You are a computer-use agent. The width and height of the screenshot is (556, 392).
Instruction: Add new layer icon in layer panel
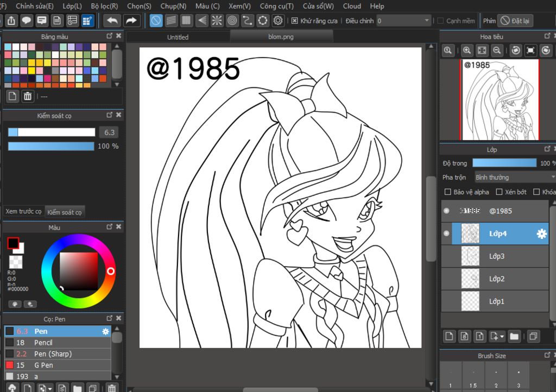tap(449, 336)
